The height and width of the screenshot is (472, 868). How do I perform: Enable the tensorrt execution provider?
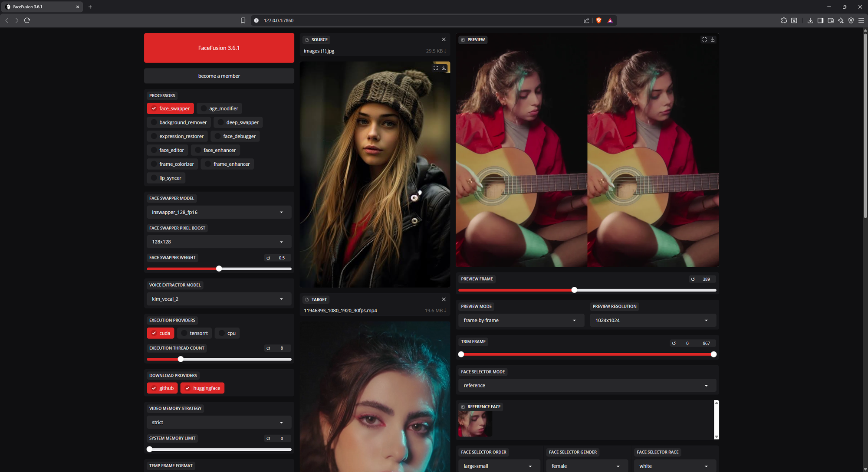194,333
